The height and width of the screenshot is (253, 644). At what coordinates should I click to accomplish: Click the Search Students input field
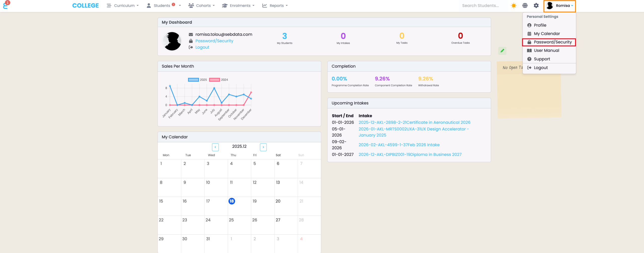pos(480,6)
